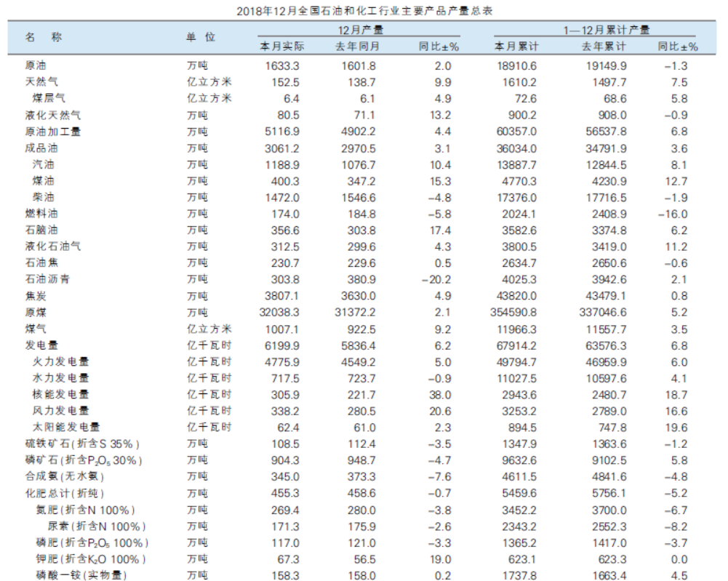728x581 pixels.
Task: Select the "本月累计" column header
Action: pyautogui.click(x=516, y=47)
